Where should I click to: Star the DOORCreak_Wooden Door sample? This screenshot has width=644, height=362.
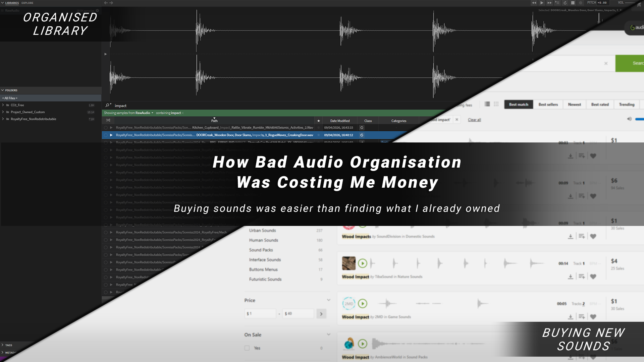pyautogui.click(x=318, y=135)
